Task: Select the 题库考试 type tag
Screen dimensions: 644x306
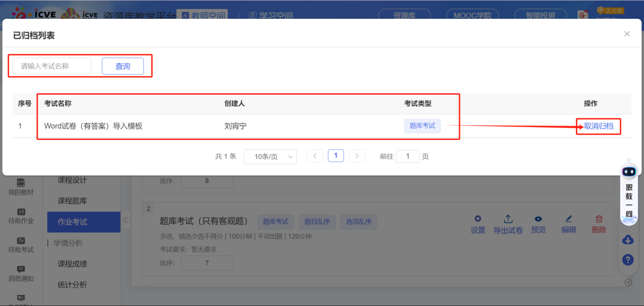Action: [x=275, y=222]
